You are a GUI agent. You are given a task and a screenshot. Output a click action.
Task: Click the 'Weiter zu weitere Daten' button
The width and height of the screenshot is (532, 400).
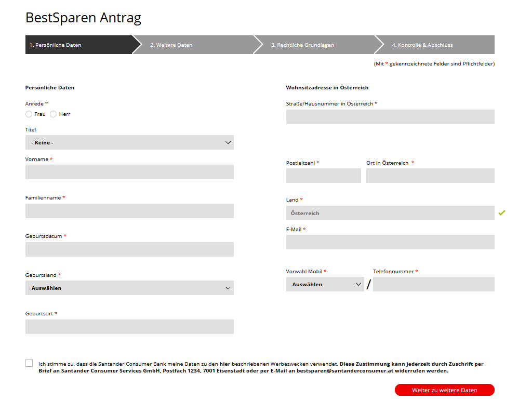(x=445, y=390)
